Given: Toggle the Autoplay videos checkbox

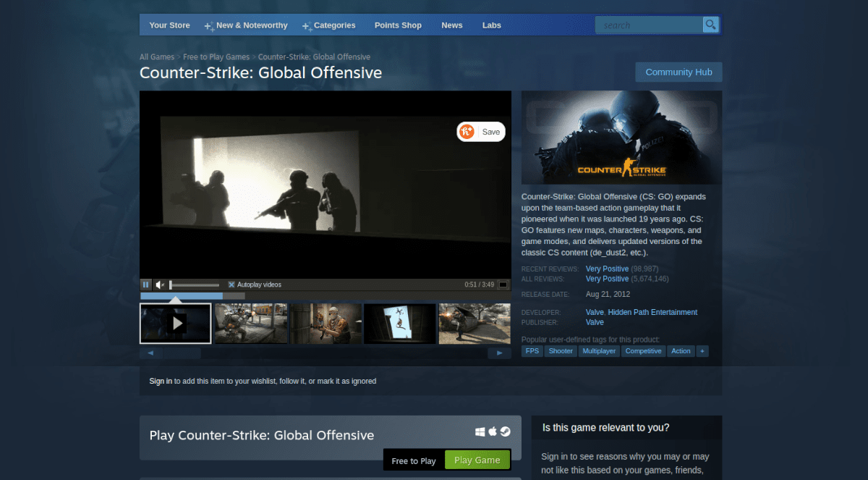Looking at the screenshot, I should click(x=231, y=284).
